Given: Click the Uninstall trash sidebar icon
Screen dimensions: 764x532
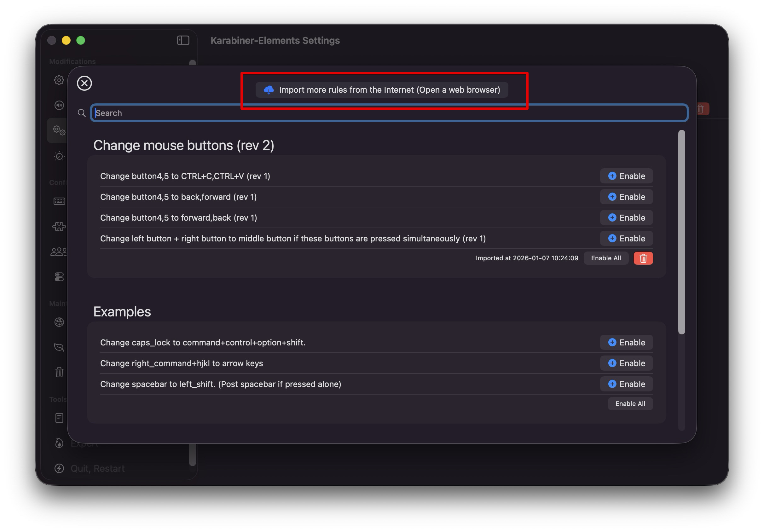Looking at the screenshot, I should [59, 372].
